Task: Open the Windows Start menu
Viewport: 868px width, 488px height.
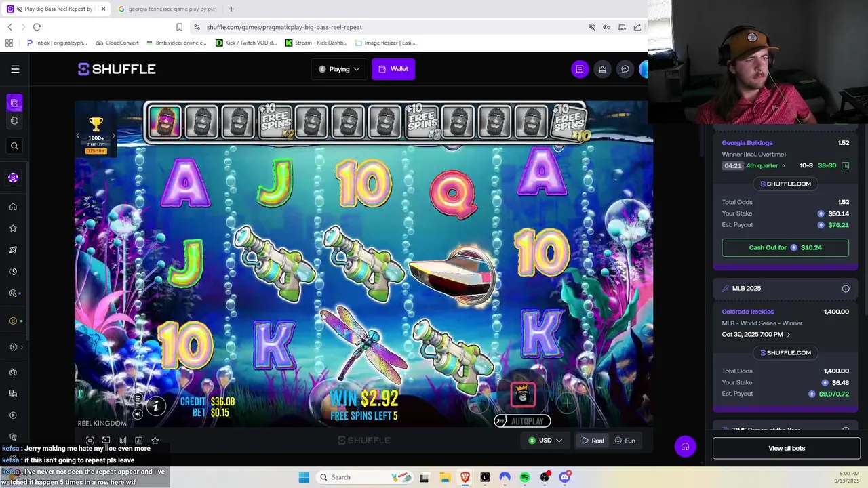Action: click(303, 477)
